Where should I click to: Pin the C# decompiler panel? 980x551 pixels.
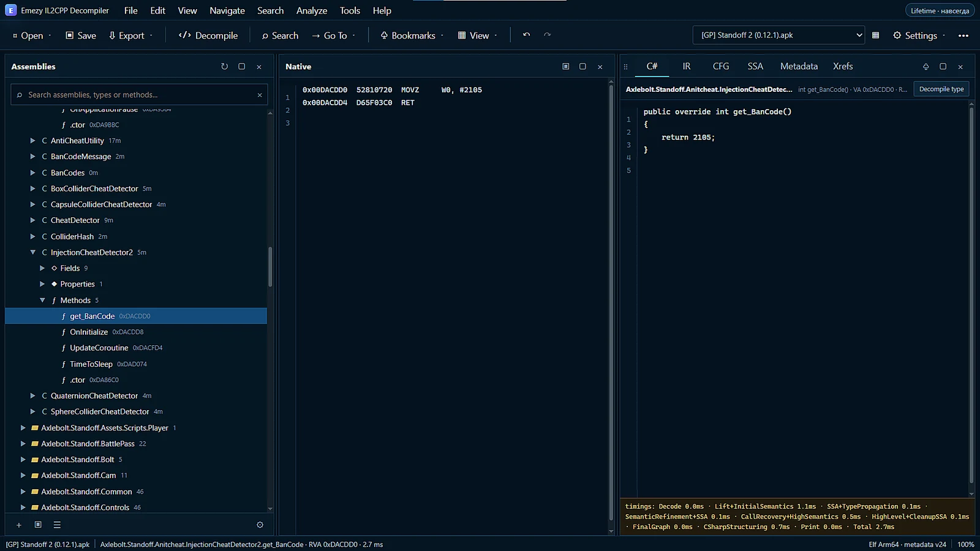[925, 66]
